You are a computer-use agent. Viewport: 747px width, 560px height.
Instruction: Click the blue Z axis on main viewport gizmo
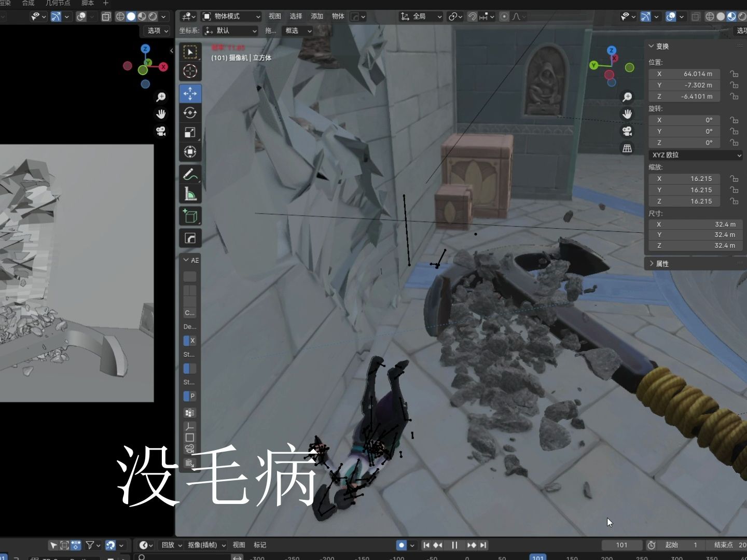click(612, 50)
